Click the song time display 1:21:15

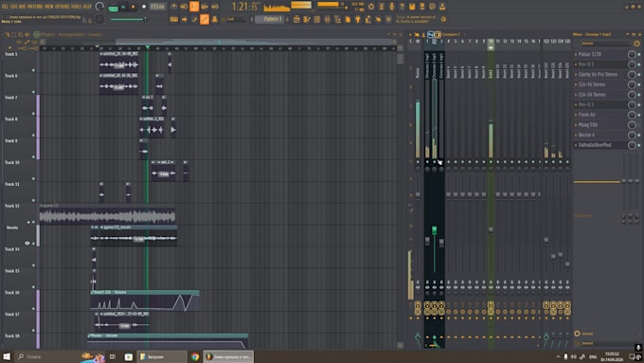click(x=245, y=7)
